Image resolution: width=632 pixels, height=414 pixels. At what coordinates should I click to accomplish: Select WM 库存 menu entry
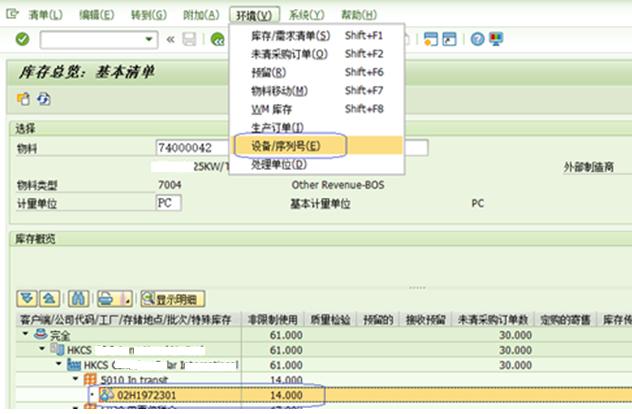coord(316,109)
